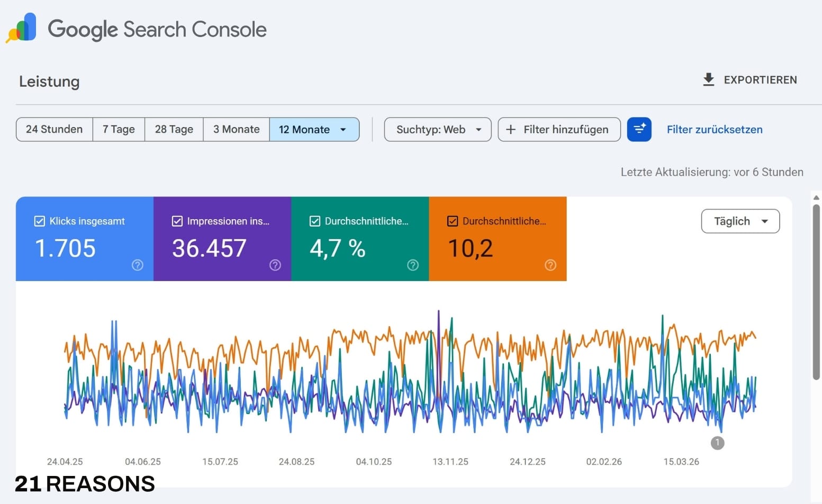Viewport: 822px width, 504px height.
Task: Click the 13.11.25 axis date label
Action: click(450, 462)
